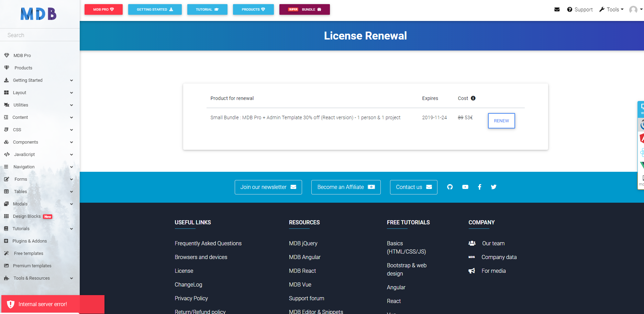Open the Bootstrap & web design tutorial link

tap(407, 269)
